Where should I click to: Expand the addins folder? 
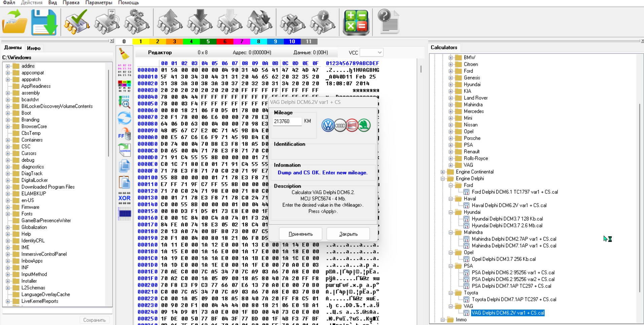pyautogui.click(x=8, y=66)
